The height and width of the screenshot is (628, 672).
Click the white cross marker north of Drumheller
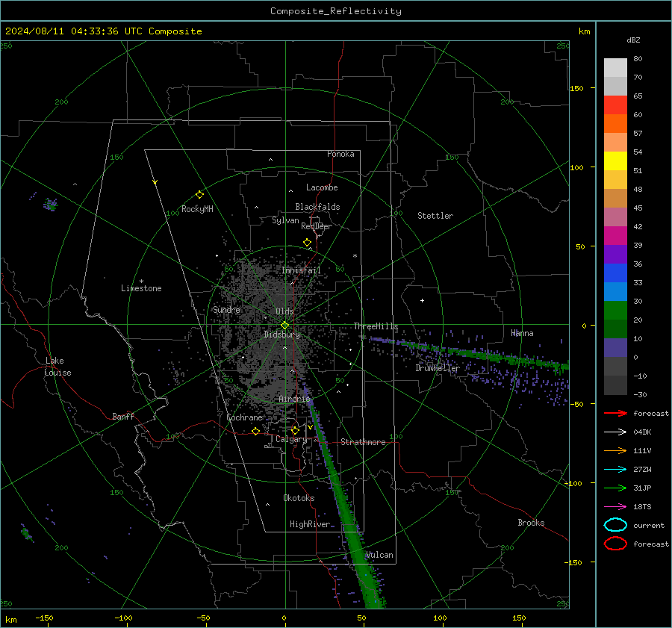[422, 300]
